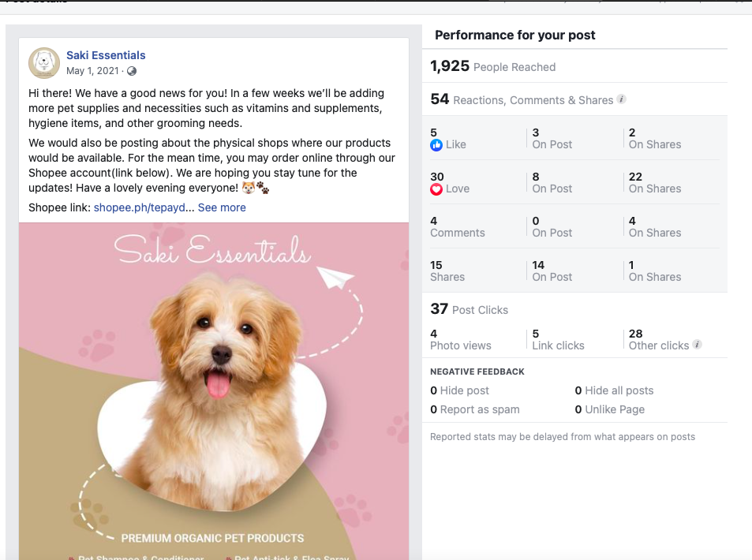Click the info icon beside Reactions, Comments & Shares
The height and width of the screenshot is (560, 752).
pyautogui.click(x=622, y=99)
